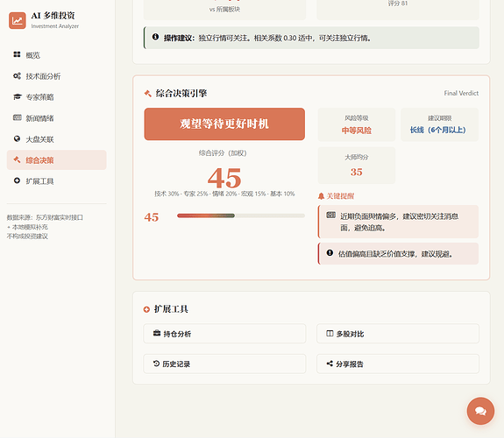
Task: Click the 技术面分析 gears icon
Action: point(17,76)
